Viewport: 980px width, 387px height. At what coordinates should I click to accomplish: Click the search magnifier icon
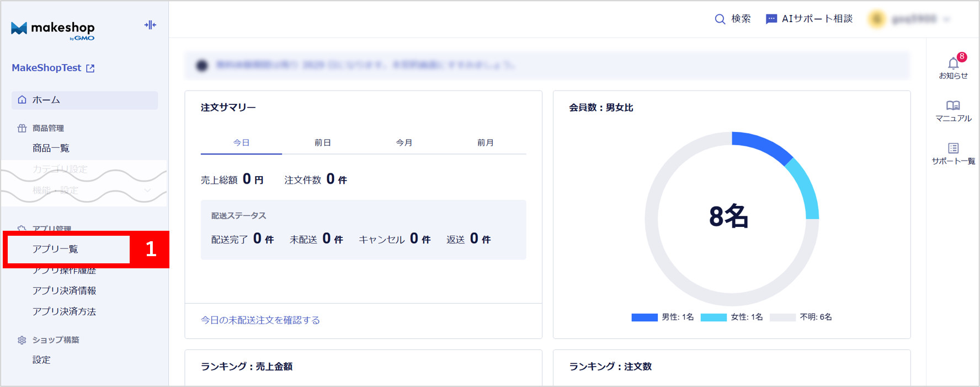pyautogui.click(x=720, y=19)
